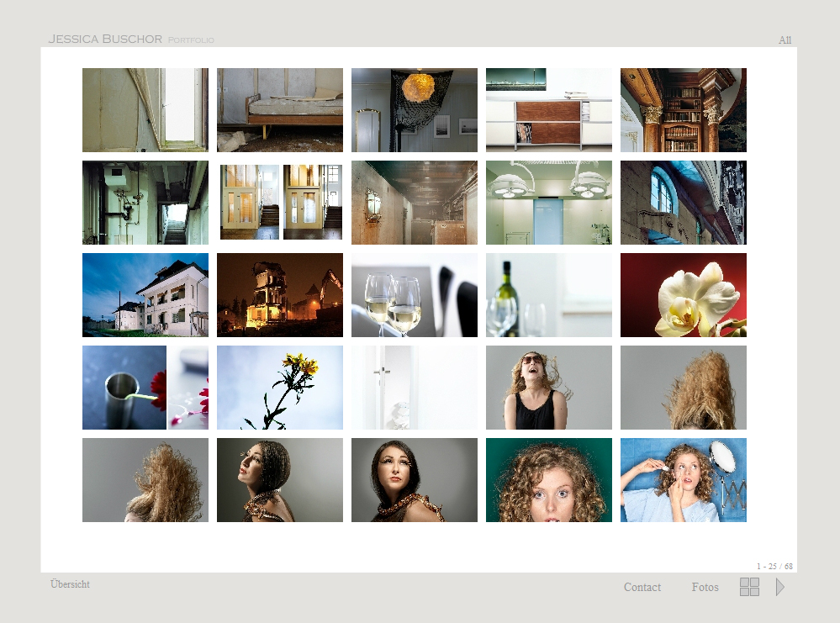The image size is (840, 623).
Task: Click the All filter label
Action: click(785, 40)
